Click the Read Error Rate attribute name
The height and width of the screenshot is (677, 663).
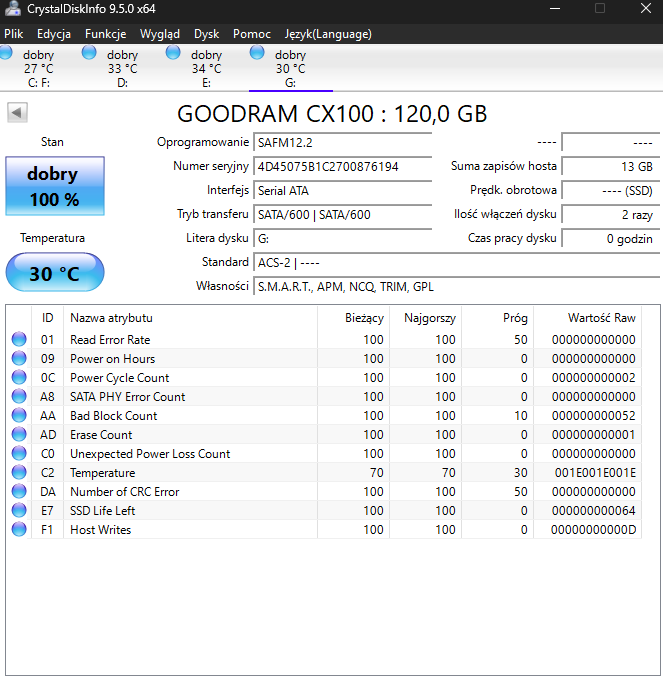tap(110, 340)
